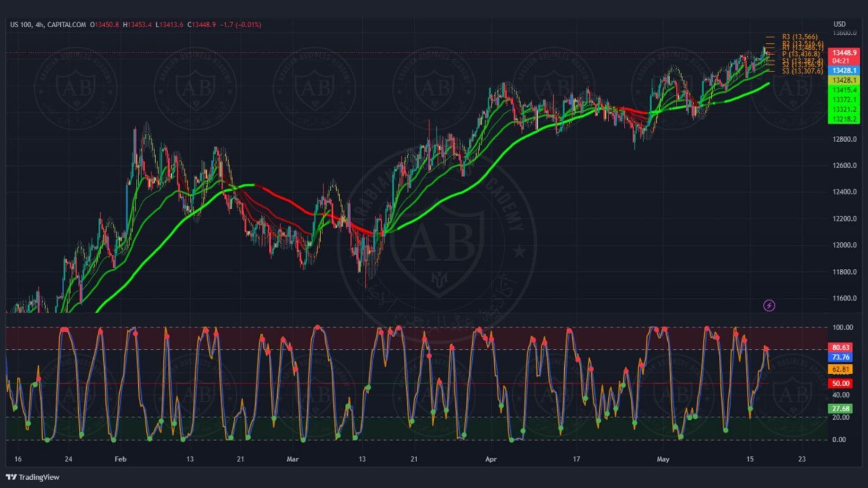Click the 12000.0 level on price scale
The height and width of the screenshot is (488, 868).
point(844,245)
